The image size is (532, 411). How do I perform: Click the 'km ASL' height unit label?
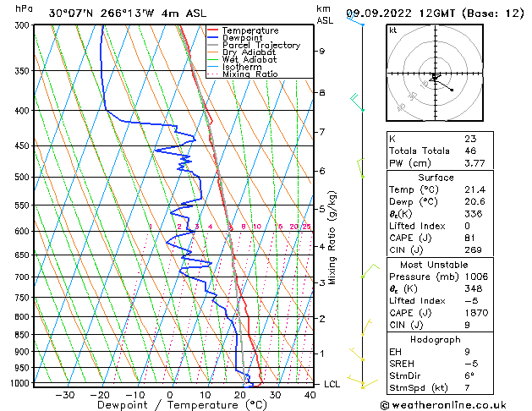[325, 14]
